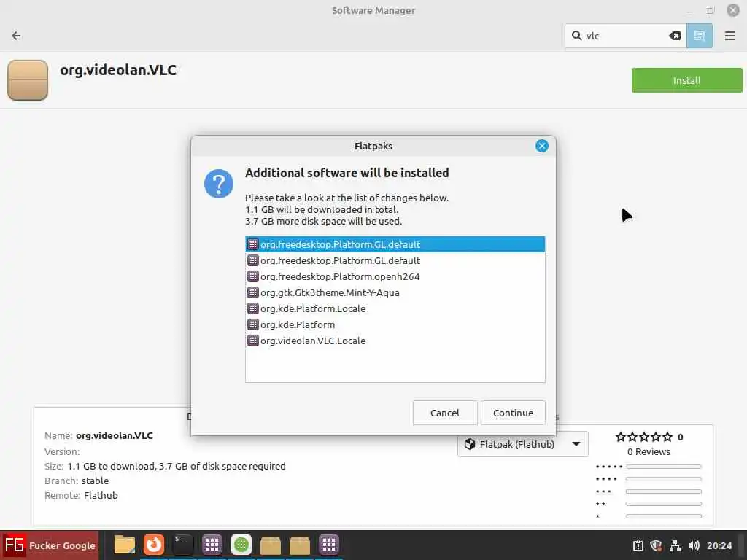This screenshot has height=560, width=747.
Task: Cancel the additional software installation
Action: click(x=445, y=413)
